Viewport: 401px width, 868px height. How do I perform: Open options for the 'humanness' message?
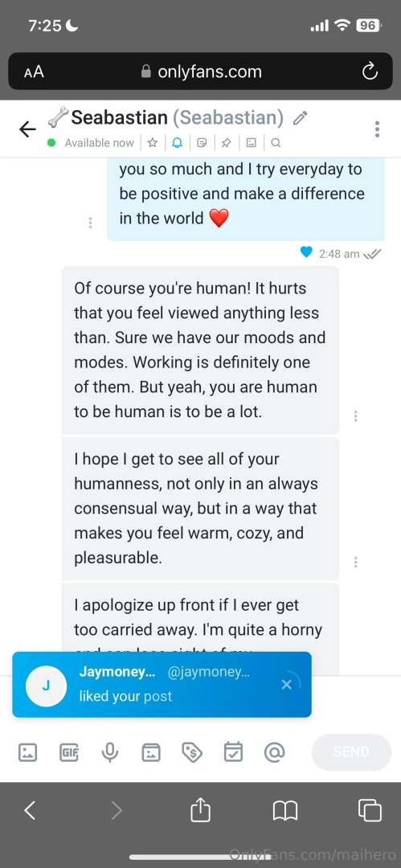(x=355, y=562)
